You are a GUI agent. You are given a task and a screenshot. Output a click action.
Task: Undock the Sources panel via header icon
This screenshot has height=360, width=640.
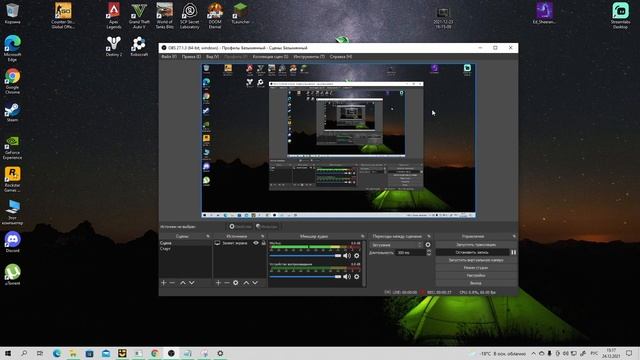tap(262, 236)
